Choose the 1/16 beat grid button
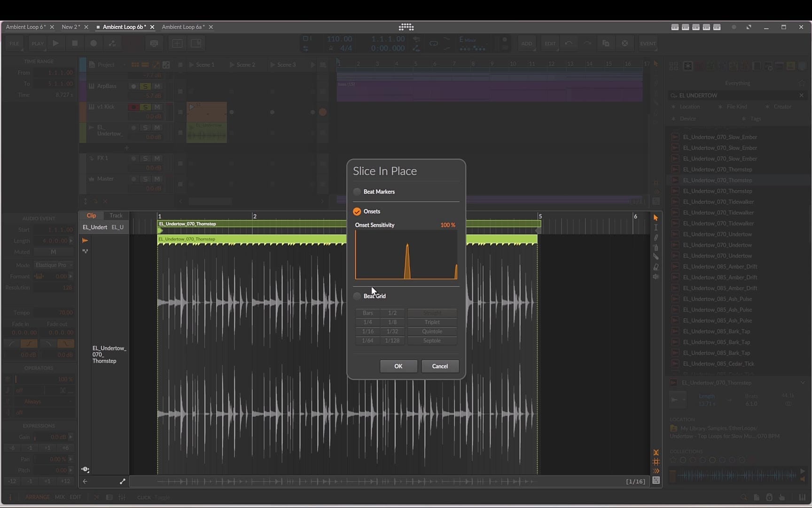This screenshot has width=812, height=508. tap(368, 331)
